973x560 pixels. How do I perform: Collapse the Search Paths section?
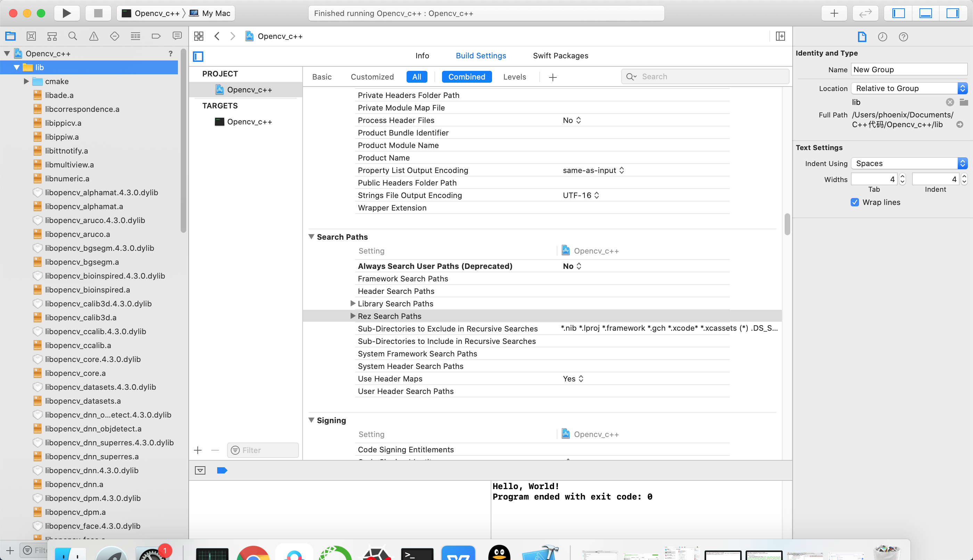(311, 237)
